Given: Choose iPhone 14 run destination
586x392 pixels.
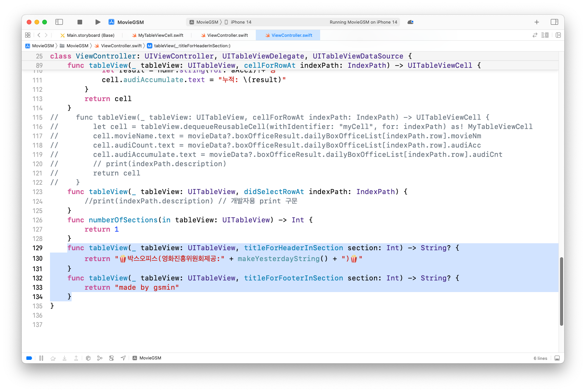Looking at the screenshot, I should click(x=238, y=22).
